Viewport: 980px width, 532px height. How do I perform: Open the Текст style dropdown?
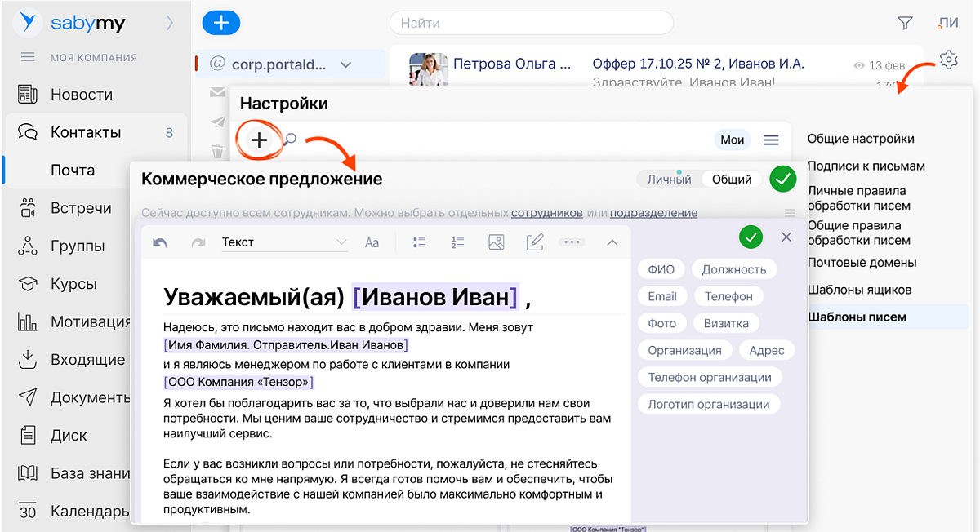(283, 242)
